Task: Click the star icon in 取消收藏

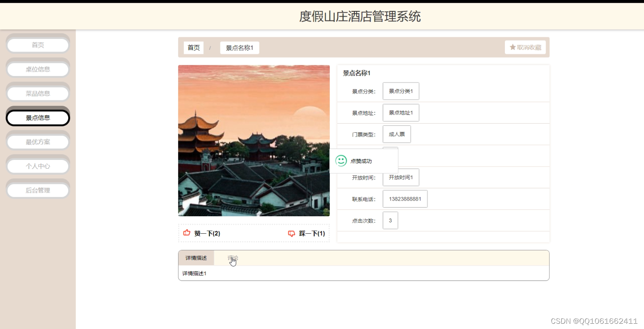Action: coord(513,47)
